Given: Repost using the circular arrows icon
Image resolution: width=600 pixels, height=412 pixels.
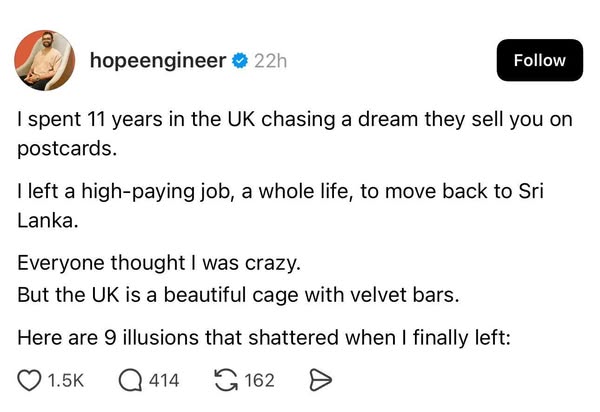Looking at the screenshot, I should click(x=226, y=381).
